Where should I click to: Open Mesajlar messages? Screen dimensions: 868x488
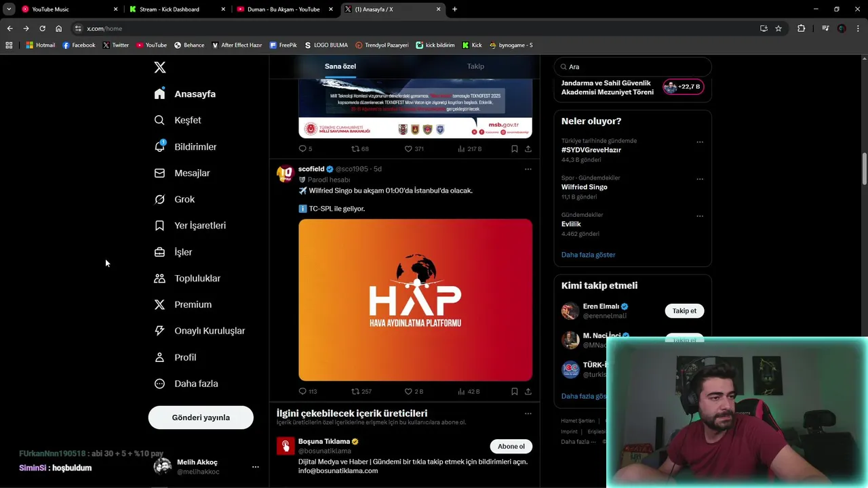click(182, 173)
